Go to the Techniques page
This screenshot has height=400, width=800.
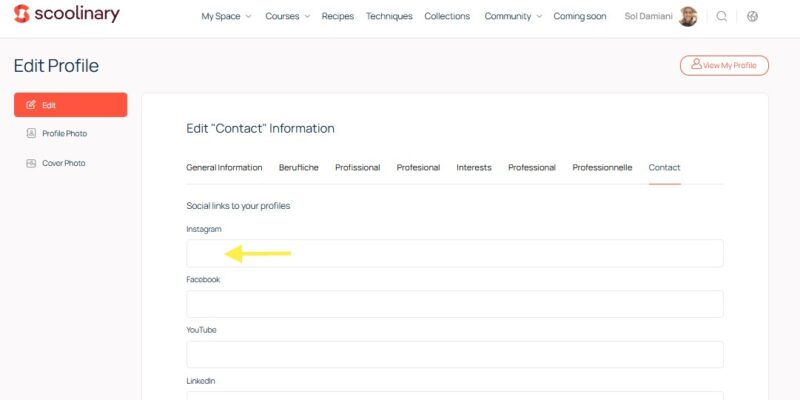coord(389,16)
